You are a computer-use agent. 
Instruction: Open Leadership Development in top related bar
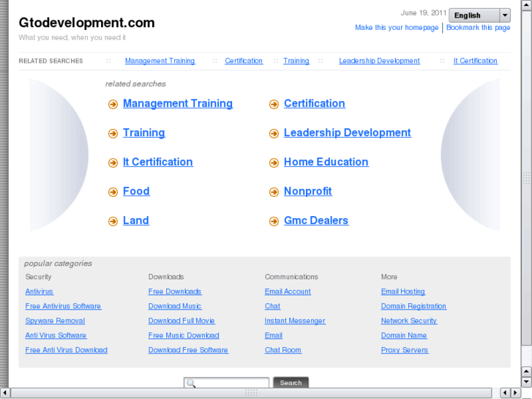(x=379, y=61)
